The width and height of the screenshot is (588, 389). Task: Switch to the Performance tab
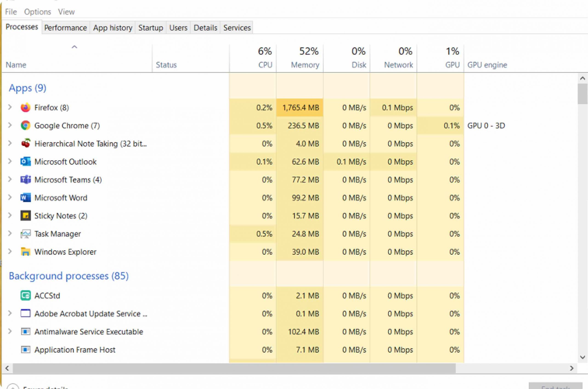coord(65,28)
